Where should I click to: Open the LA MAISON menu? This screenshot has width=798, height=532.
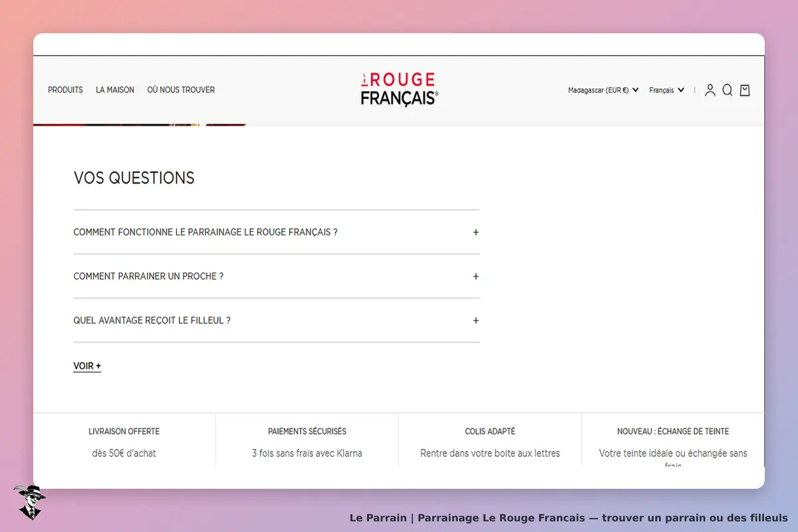[x=115, y=90]
